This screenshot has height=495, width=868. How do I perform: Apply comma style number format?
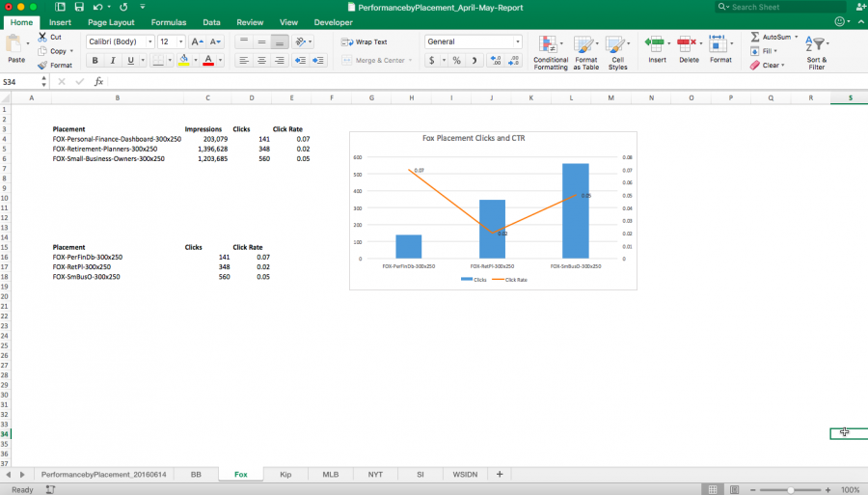(x=475, y=61)
